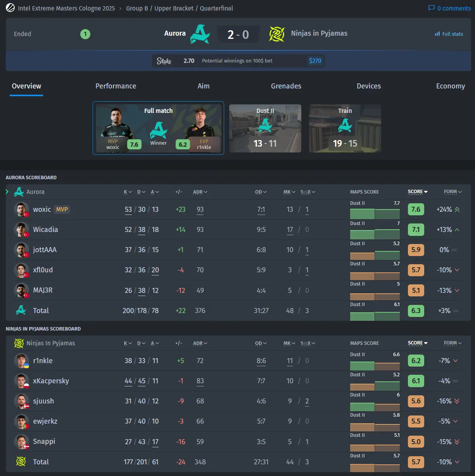475x476 pixels.
Task: Click Aurora Total 200/178/78 stat
Action: click(141, 311)
